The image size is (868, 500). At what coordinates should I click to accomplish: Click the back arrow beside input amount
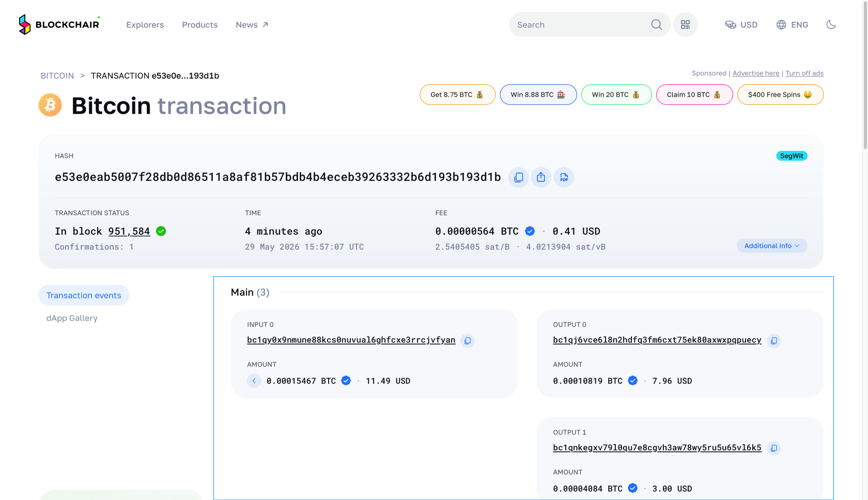[x=254, y=381]
